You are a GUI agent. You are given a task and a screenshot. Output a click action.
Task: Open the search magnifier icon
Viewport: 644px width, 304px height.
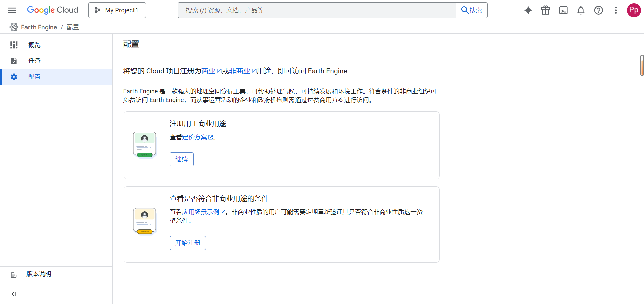click(471, 10)
